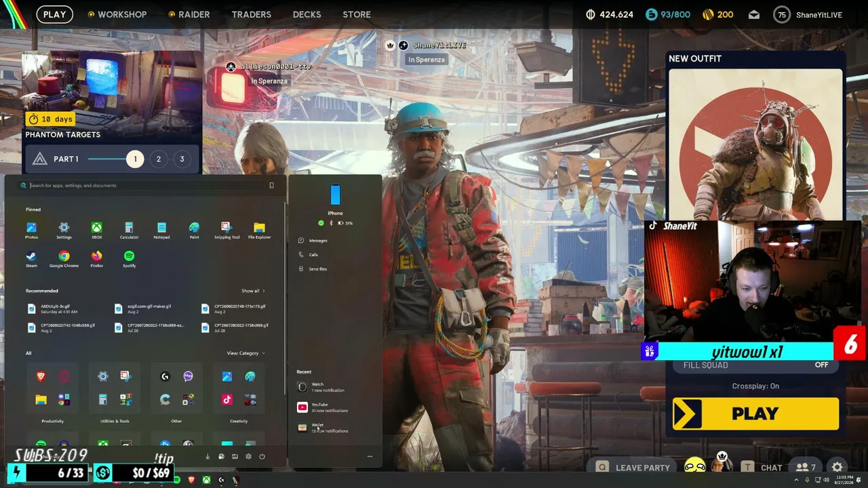Image resolution: width=868 pixels, height=488 pixels.
Task: Select Phantom Targets part 3
Action: (182, 159)
